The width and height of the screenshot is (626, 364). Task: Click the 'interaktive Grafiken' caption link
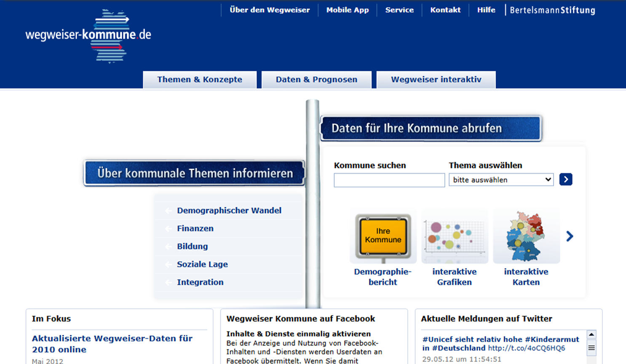click(454, 277)
